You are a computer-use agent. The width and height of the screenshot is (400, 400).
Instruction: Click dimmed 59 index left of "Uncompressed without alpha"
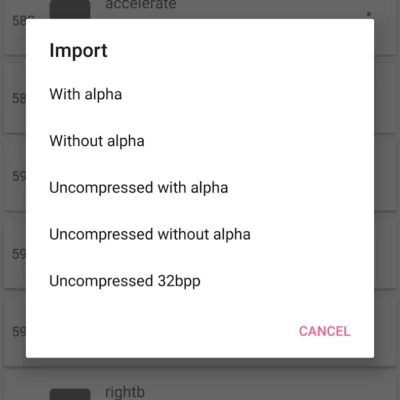(19, 254)
